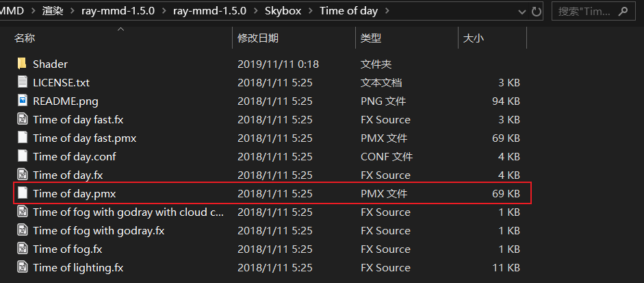Image resolution: width=644 pixels, height=283 pixels.
Task: Expand the chevron after Time of day
Action: (x=387, y=11)
